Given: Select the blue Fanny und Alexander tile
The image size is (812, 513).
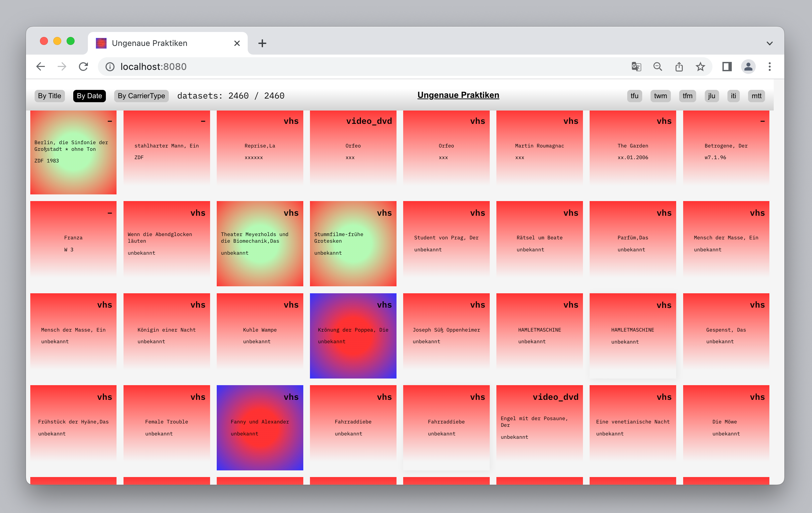Looking at the screenshot, I should click(x=260, y=427).
